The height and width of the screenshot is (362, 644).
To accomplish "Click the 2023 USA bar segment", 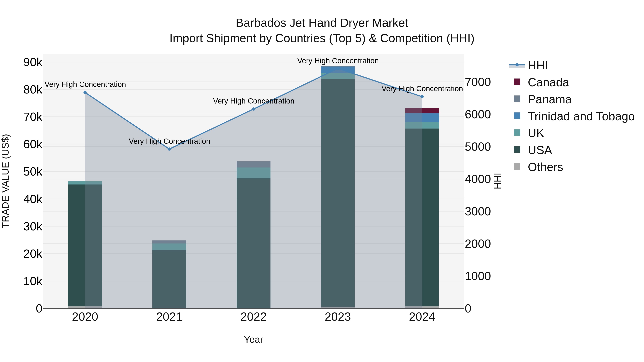I will [x=338, y=193].
